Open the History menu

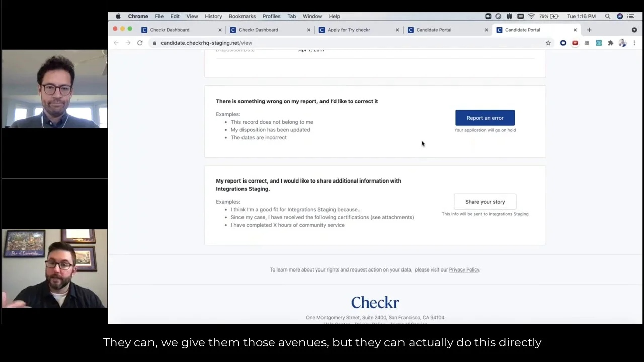[x=213, y=16]
